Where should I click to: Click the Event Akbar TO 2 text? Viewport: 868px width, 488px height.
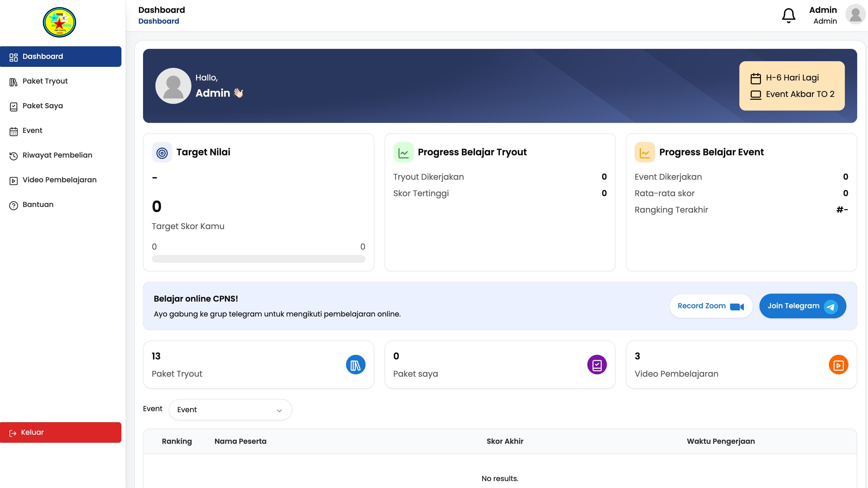(800, 94)
